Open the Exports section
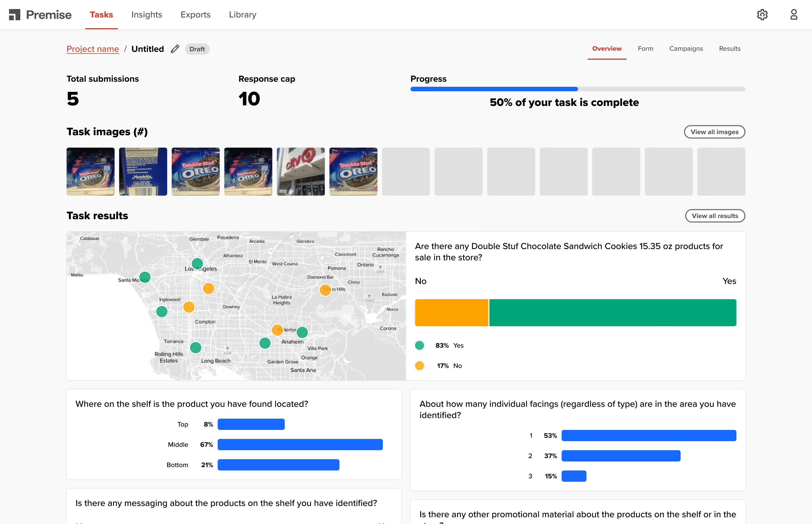Image resolution: width=812 pixels, height=524 pixels. [x=195, y=15]
